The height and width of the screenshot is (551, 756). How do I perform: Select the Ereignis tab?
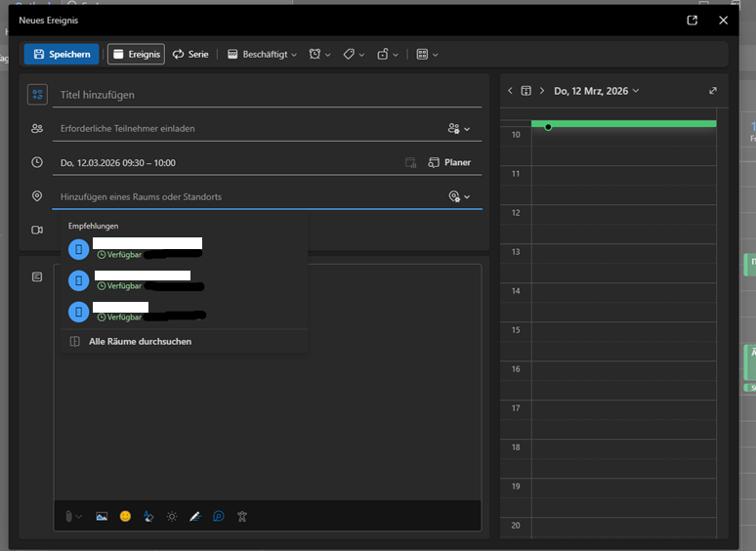pyautogui.click(x=137, y=54)
